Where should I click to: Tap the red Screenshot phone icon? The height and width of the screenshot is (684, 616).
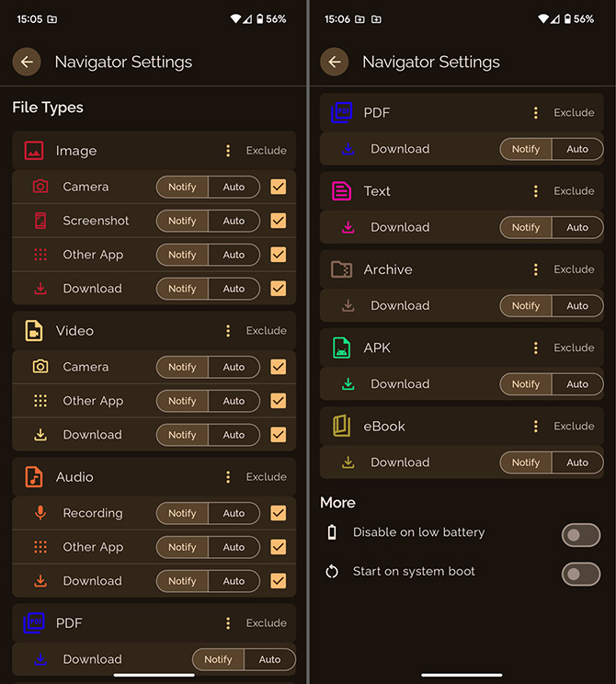(40, 221)
